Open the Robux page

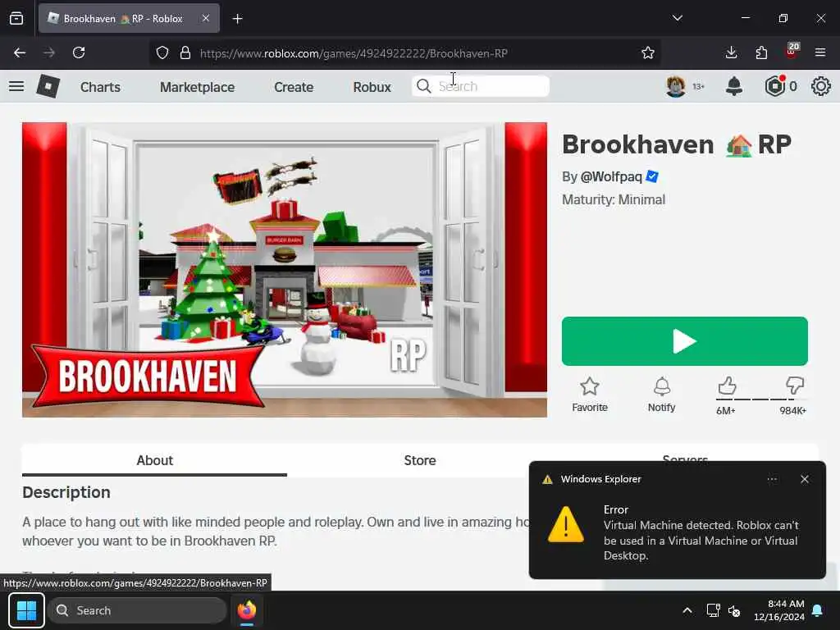pyautogui.click(x=372, y=87)
